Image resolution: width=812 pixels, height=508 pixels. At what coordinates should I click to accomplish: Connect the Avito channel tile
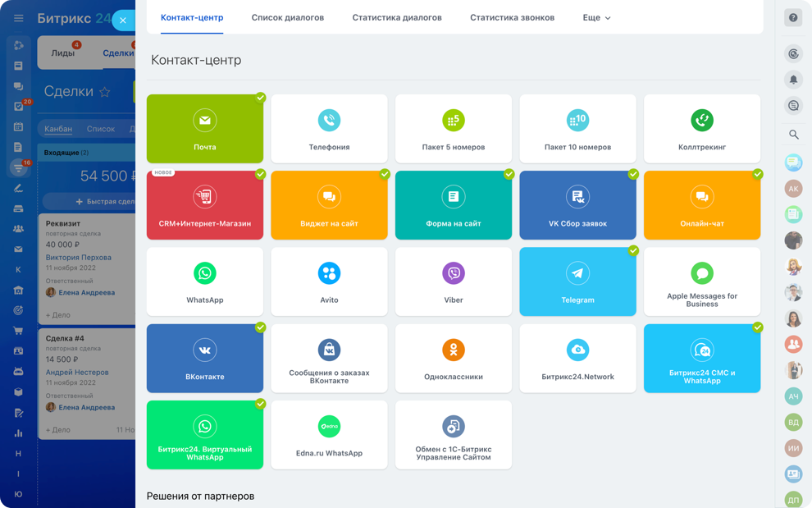[329, 281]
